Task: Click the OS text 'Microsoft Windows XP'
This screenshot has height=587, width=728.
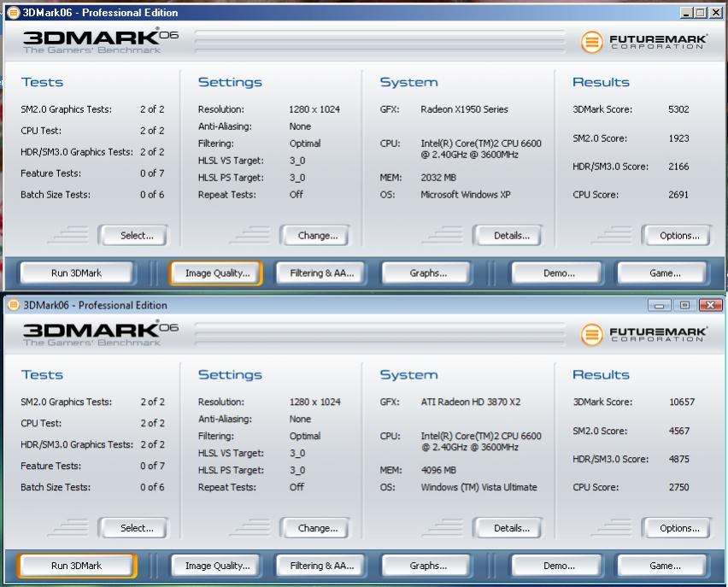Action: 465,195
